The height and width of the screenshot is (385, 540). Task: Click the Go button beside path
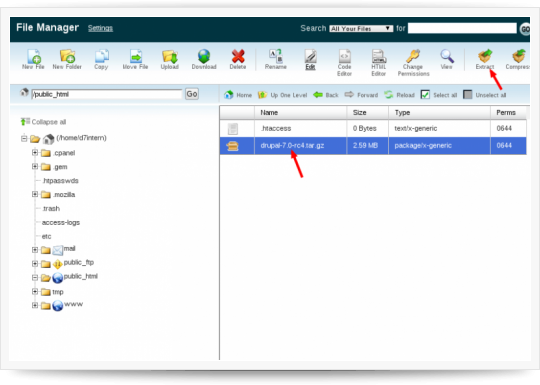(192, 94)
